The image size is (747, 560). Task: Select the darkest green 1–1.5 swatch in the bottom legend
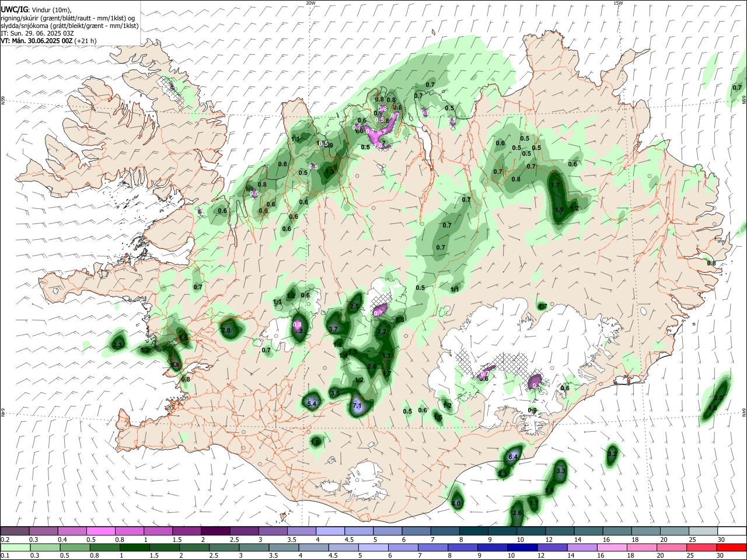coord(134,547)
